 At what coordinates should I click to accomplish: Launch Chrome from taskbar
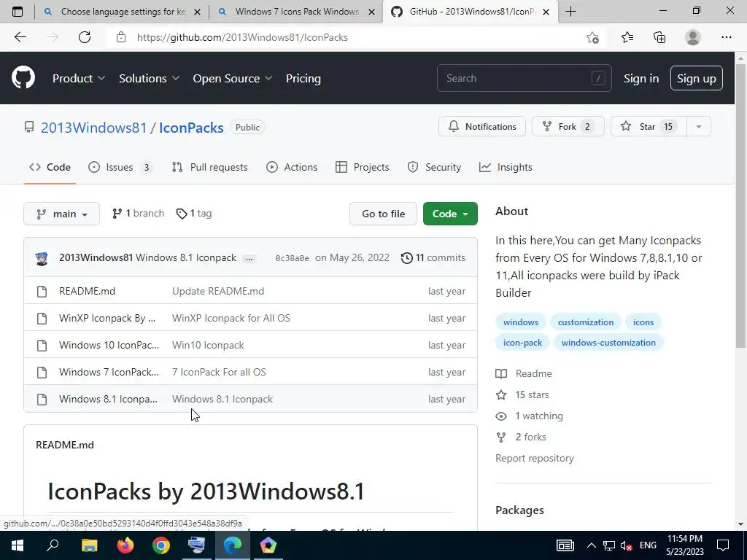(161, 545)
